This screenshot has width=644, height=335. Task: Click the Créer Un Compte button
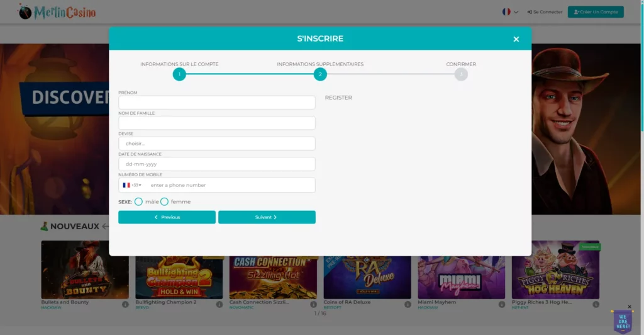click(x=596, y=12)
